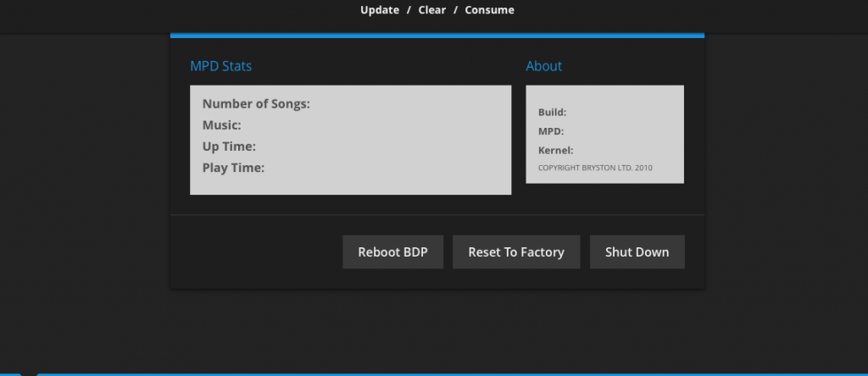Viewport: 868px width, 376px height.
Task: Click the About heading
Action: tap(543, 66)
